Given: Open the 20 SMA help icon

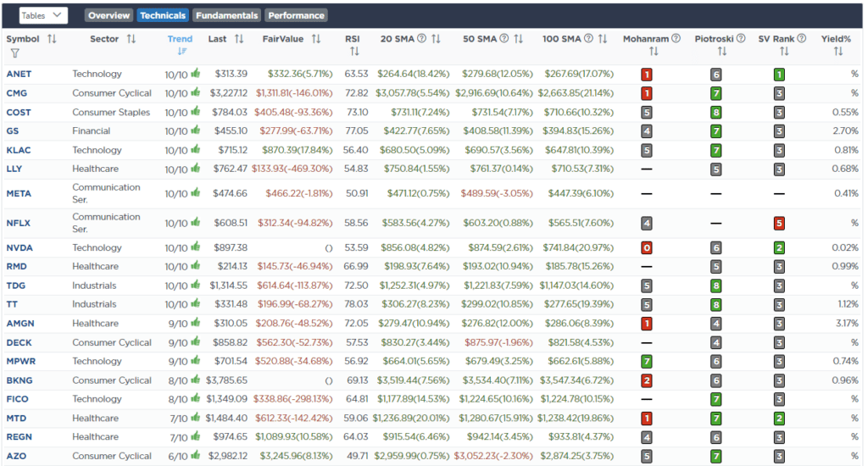Looking at the screenshot, I should (422, 38).
